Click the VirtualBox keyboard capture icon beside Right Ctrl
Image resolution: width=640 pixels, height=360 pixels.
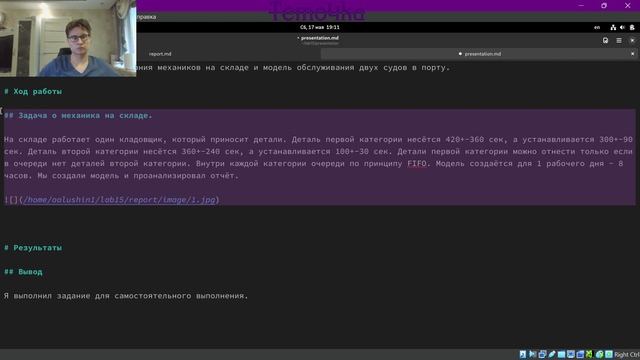coord(609,354)
